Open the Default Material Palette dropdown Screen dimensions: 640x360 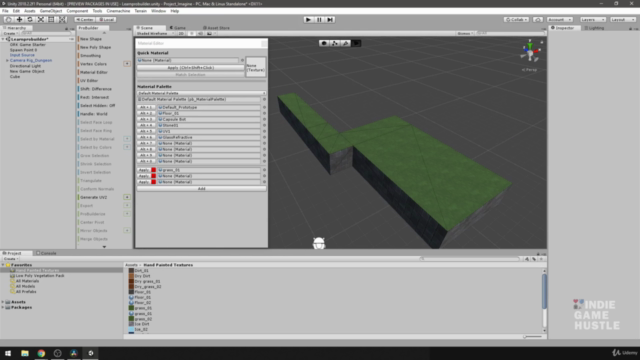(x=201, y=93)
